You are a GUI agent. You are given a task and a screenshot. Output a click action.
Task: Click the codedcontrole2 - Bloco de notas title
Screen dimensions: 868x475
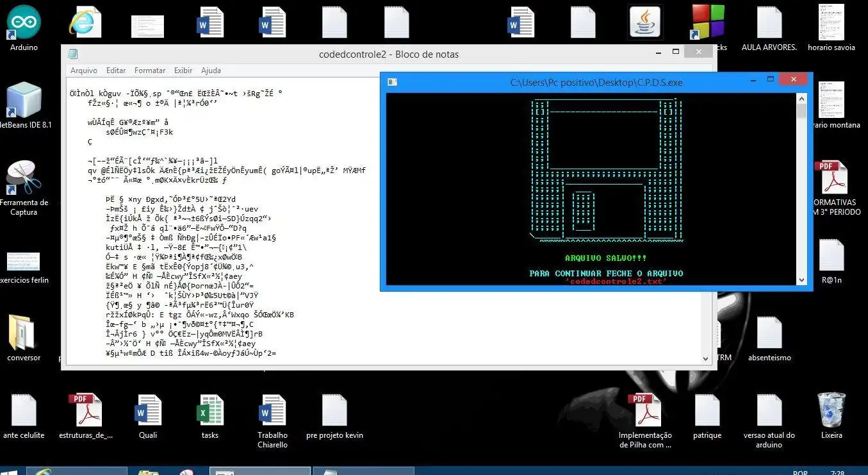coord(389,54)
